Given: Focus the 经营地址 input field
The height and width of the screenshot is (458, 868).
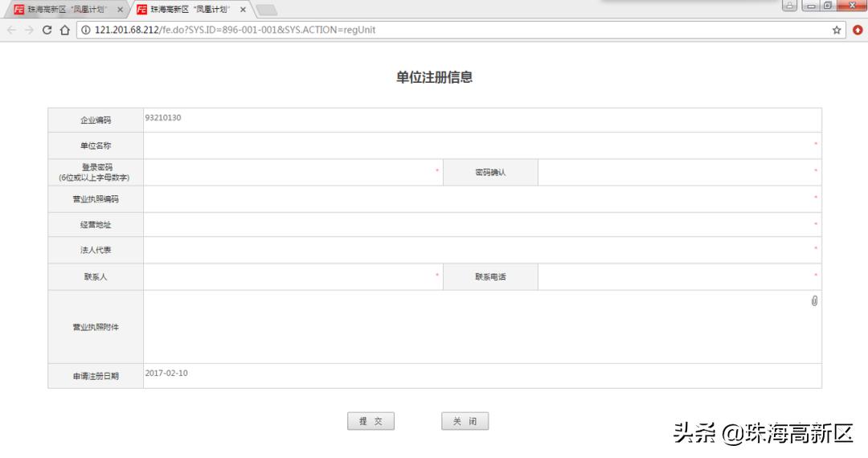Looking at the screenshot, I should click(x=482, y=224).
